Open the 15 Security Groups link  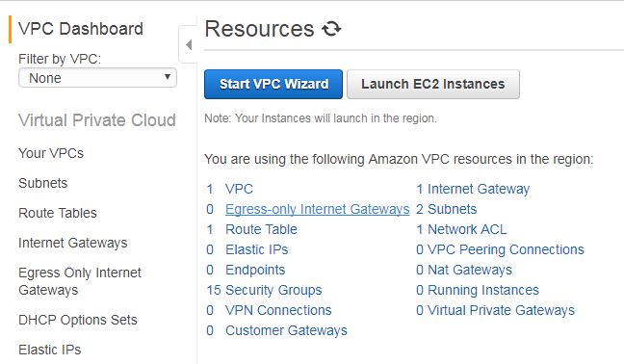(x=264, y=290)
